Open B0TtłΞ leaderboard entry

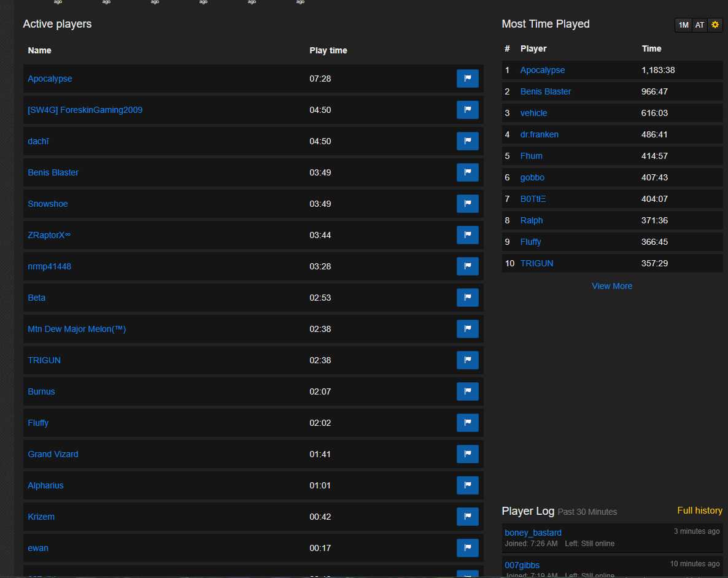click(533, 199)
